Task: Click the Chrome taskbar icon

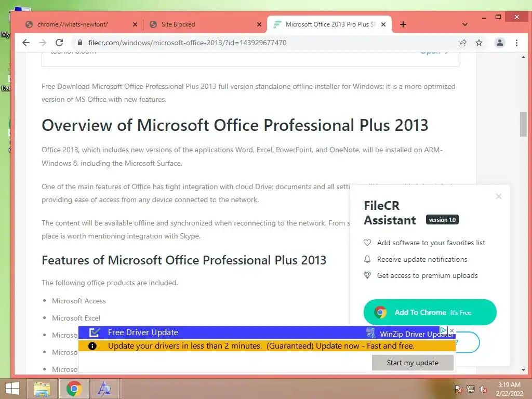Action: pyautogui.click(x=74, y=389)
